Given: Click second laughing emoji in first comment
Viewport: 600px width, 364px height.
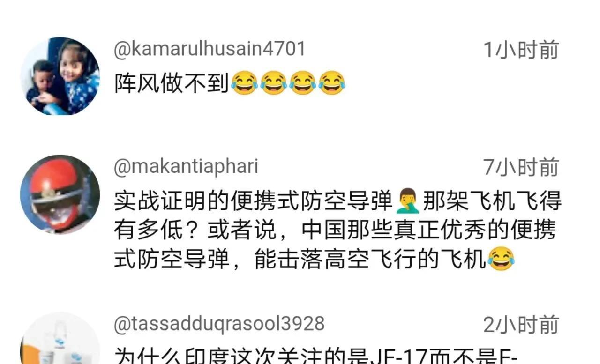Looking at the screenshot, I should point(274,83).
